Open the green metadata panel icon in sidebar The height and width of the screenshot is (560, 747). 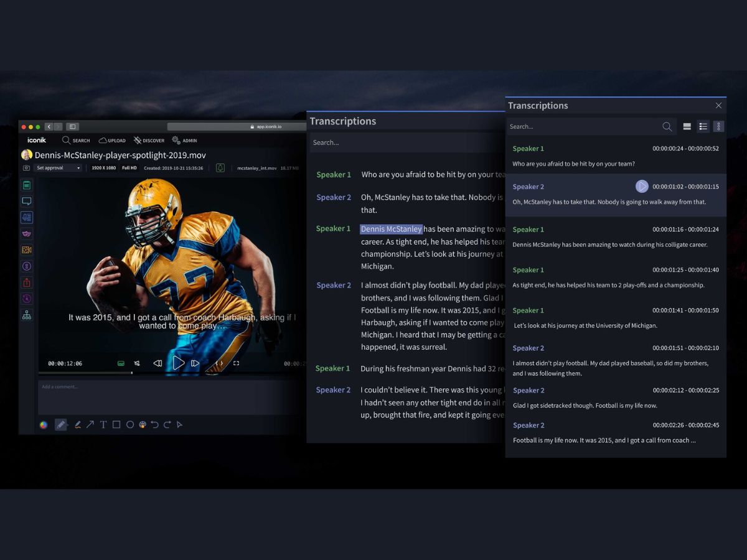(27, 185)
